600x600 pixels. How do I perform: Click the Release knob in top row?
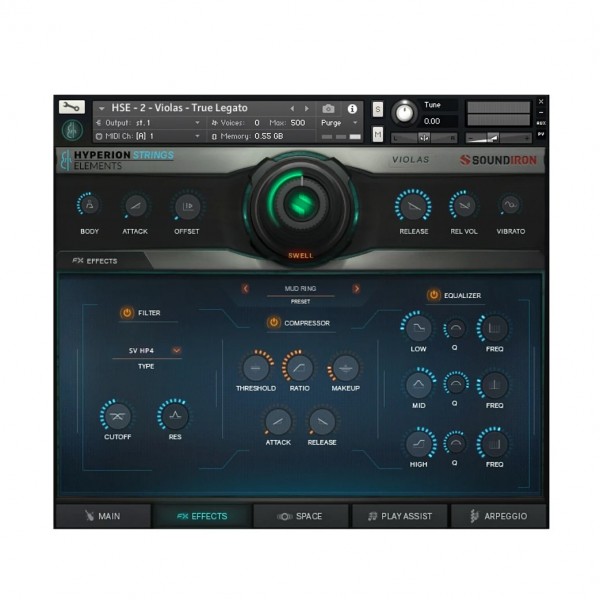(x=413, y=207)
